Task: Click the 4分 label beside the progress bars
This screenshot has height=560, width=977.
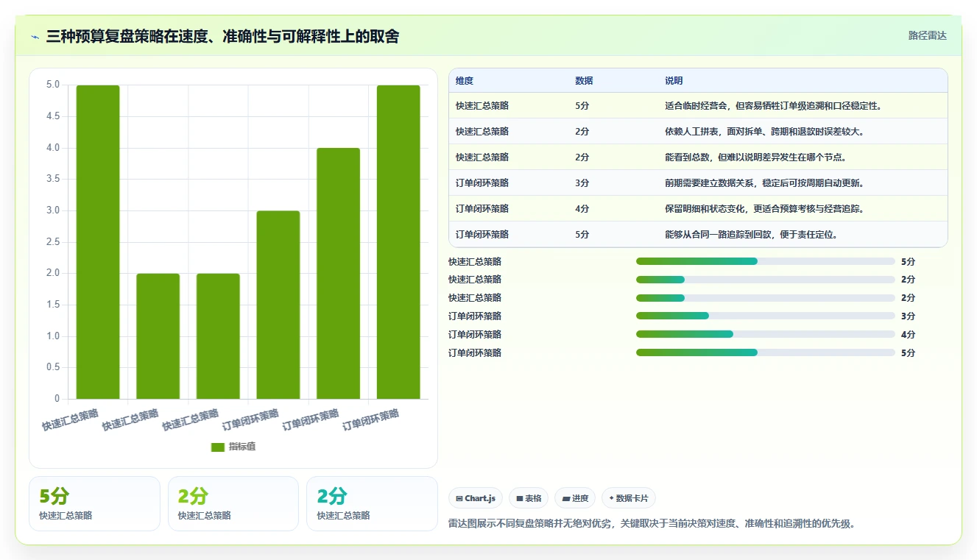Action: click(x=908, y=335)
